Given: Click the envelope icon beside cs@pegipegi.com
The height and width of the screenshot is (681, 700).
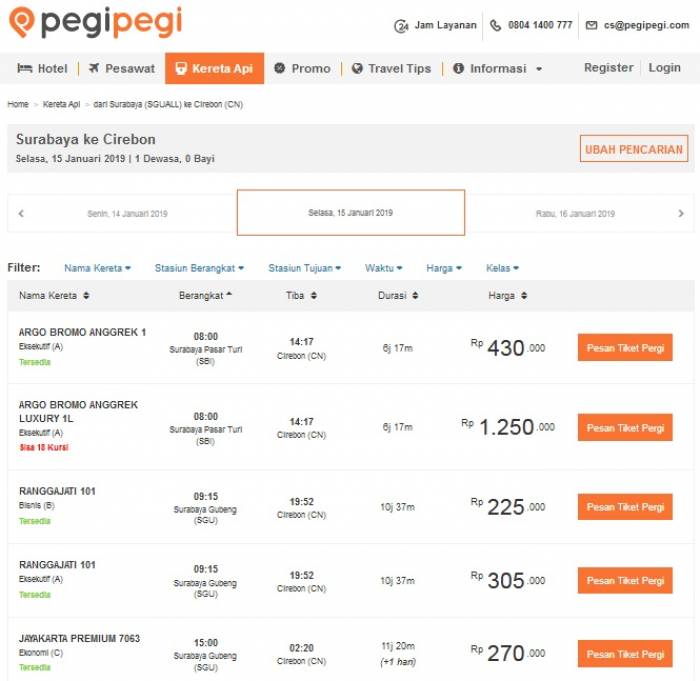Looking at the screenshot, I should point(591,25).
